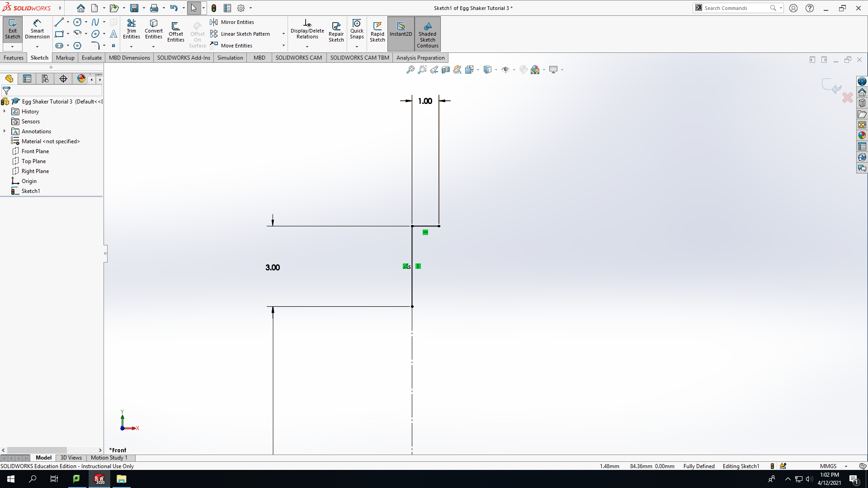Click Repair Sketch
This screenshot has height=488, width=868.
click(x=336, y=32)
